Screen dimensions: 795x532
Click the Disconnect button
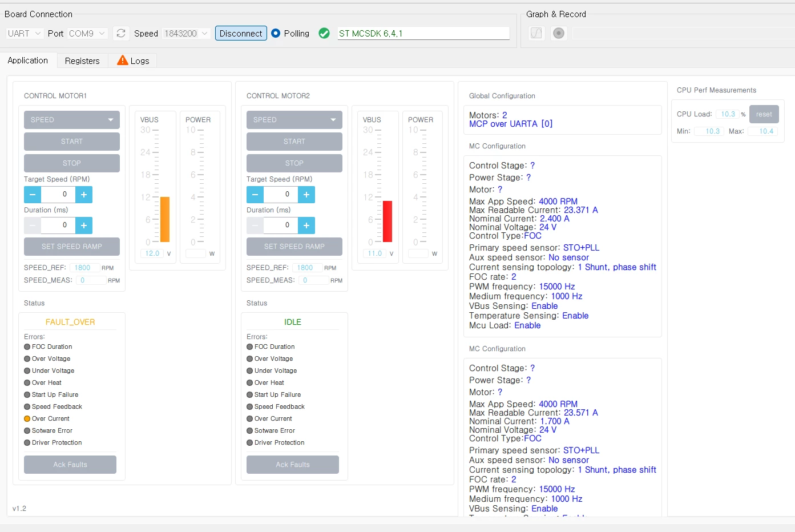pyautogui.click(x=241, y=33)
